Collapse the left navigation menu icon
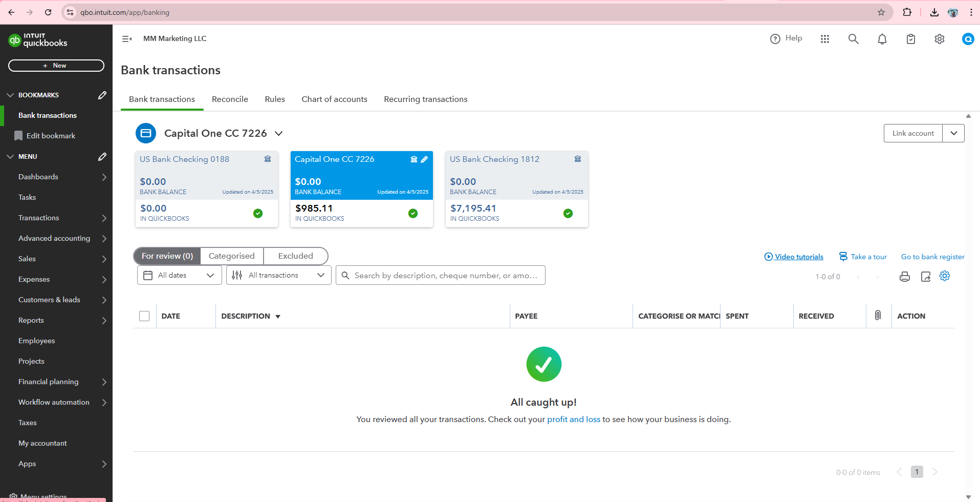This screenshot has width=980, height=502. pyautogui.click(x=127, y=39)
